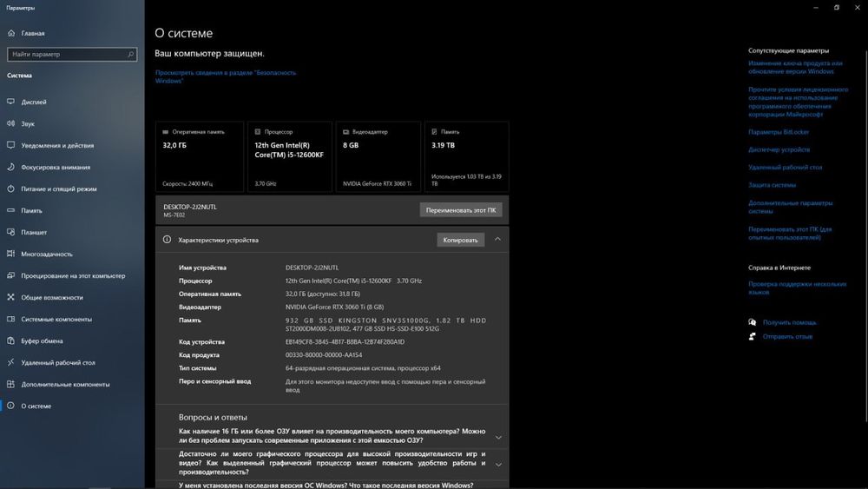The image size is (868, 489).
Task: Open Параметры BitLocker link
Action: point(779,132)
